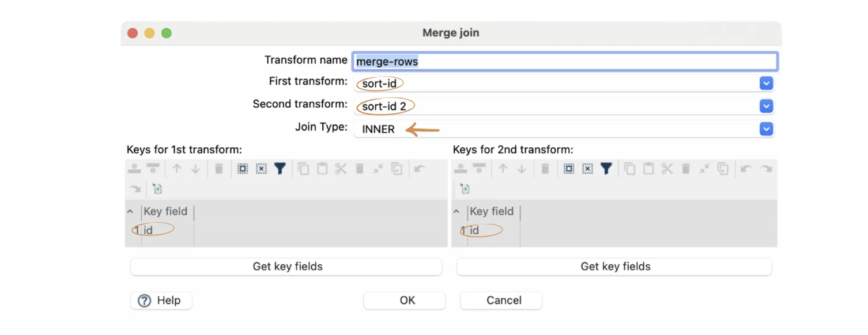The width and height of the screenshot is (868, 335).
Task: Open the First transform dropdown
Action: 765,83
